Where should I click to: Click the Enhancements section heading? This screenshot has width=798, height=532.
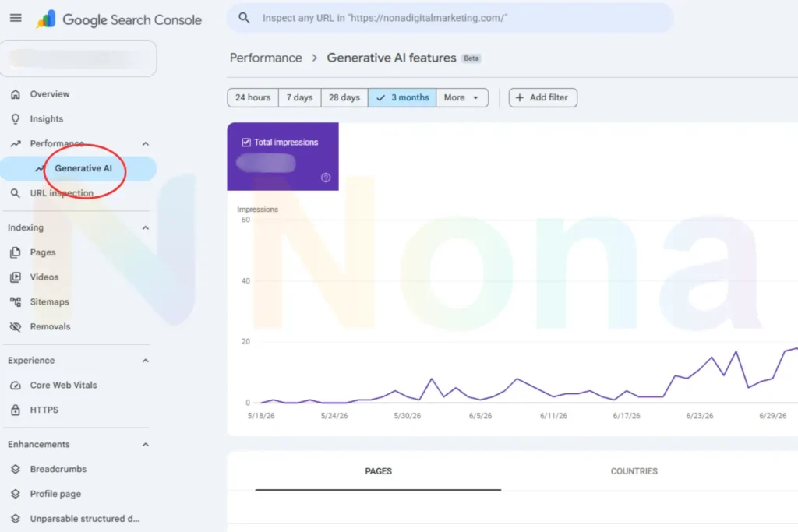pyautogui.click(x=39, y=445)
